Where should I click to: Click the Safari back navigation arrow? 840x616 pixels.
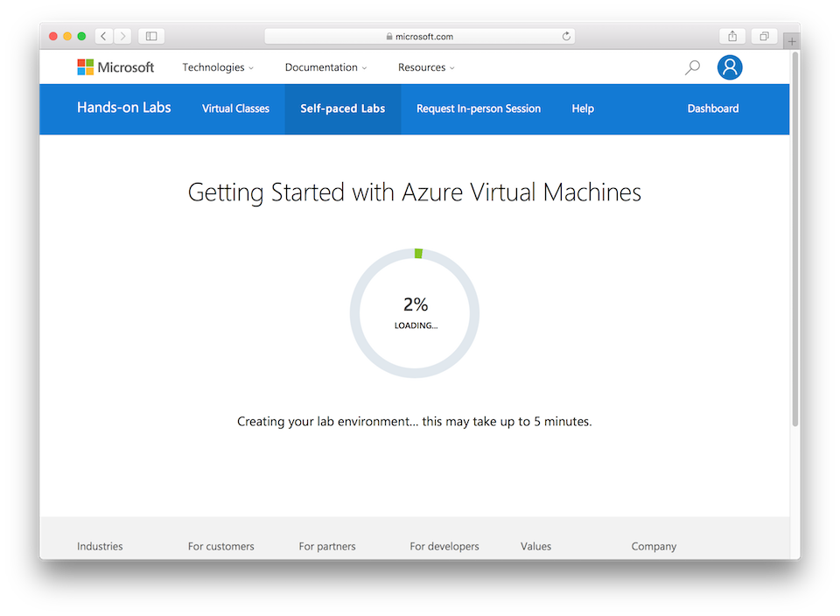click(x=104, y=36)
